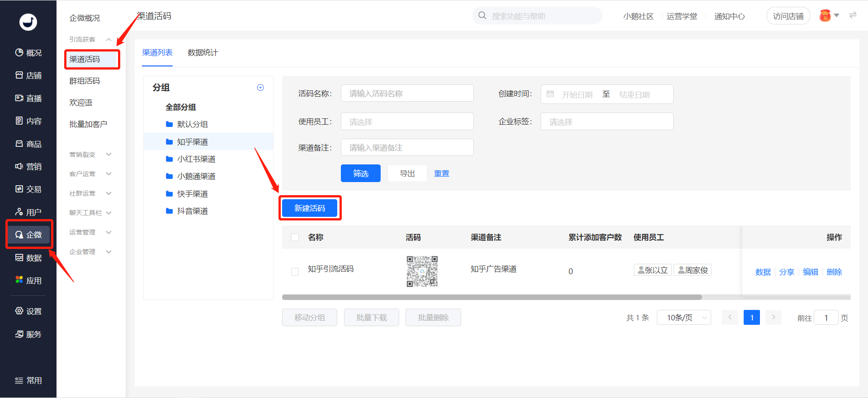Open 群组活码 in the submenu

[85, 81]
